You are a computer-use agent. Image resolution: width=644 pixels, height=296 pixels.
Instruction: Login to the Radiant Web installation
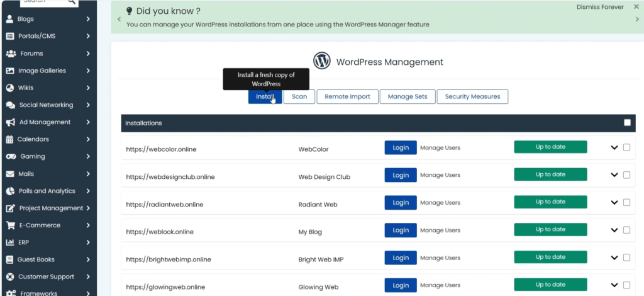[x=401, y=203]
